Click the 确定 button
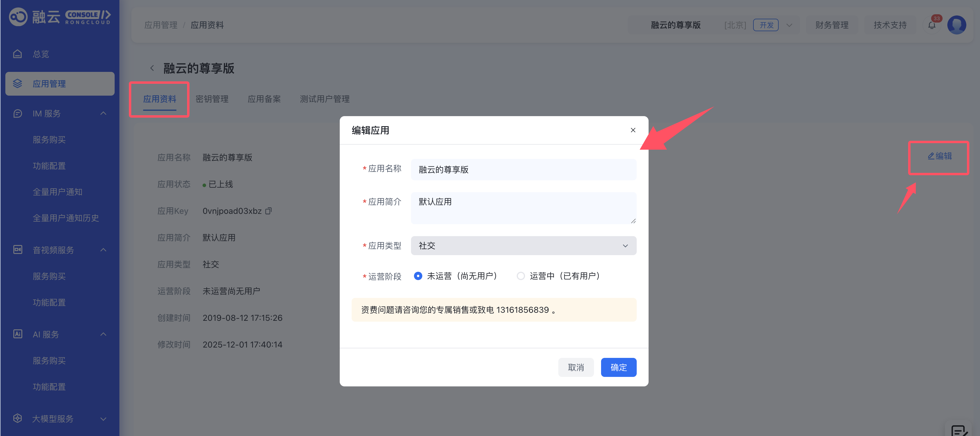Viewport: 980px width, 436px height. [618, 367]
